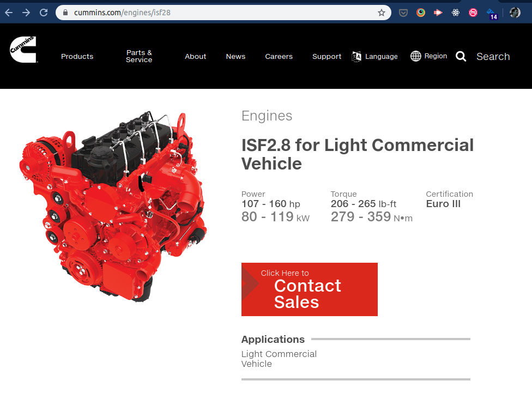Screen dimensions: 532x399
Task: Click the 206 - 265 lb-ft value
Action: point(364,203)
